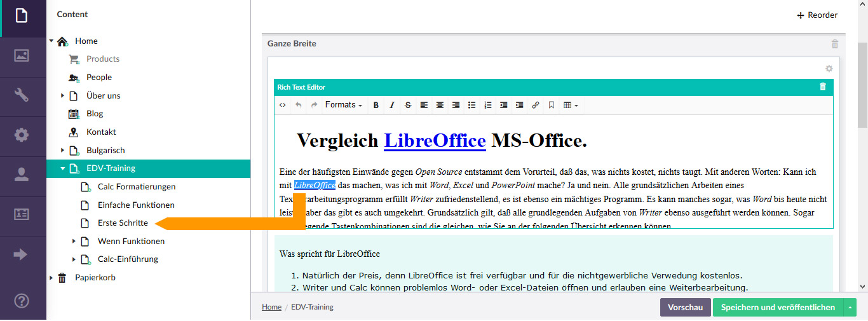Screen dimensions: 868x321
Task: Open the Users section in the sidebar
Action: pos(22,175)
